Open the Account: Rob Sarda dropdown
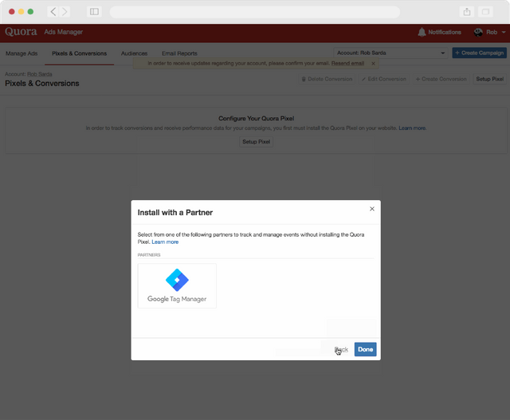 click(x=390, y=53)
